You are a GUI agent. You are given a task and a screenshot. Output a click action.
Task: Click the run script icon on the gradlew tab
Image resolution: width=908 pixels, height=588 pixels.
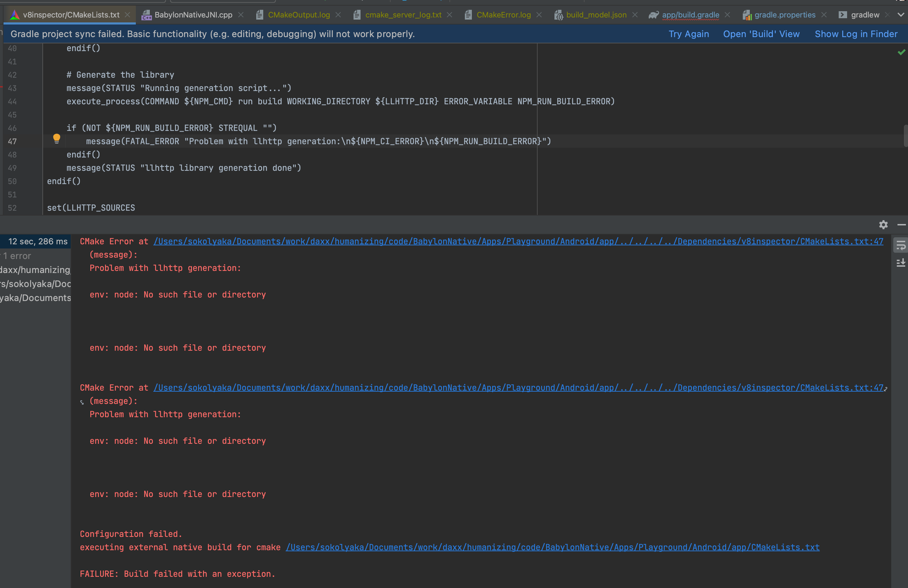[x=843, y=15]
